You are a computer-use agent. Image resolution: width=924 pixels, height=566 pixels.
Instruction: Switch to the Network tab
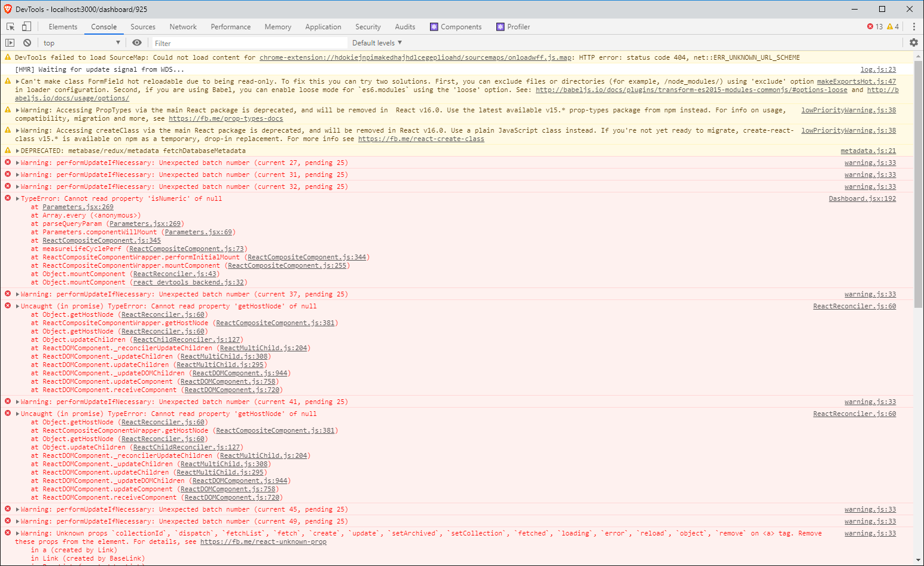(182, 26)
